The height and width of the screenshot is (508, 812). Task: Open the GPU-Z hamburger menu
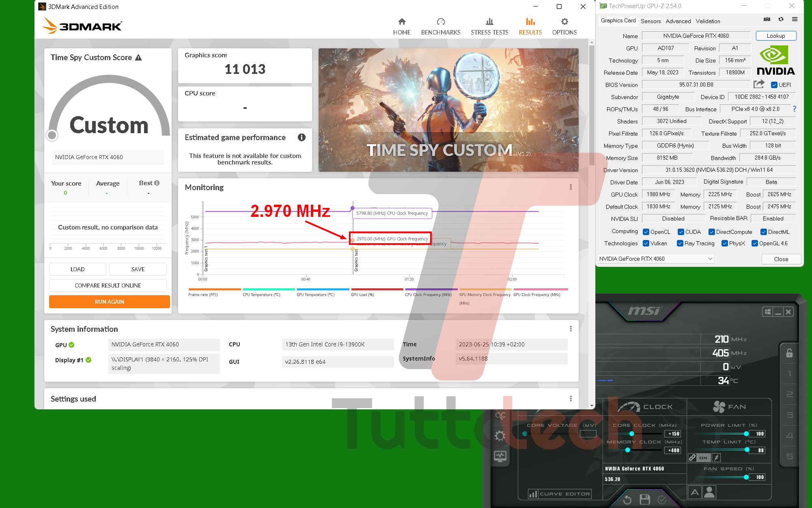click(795, 19)
